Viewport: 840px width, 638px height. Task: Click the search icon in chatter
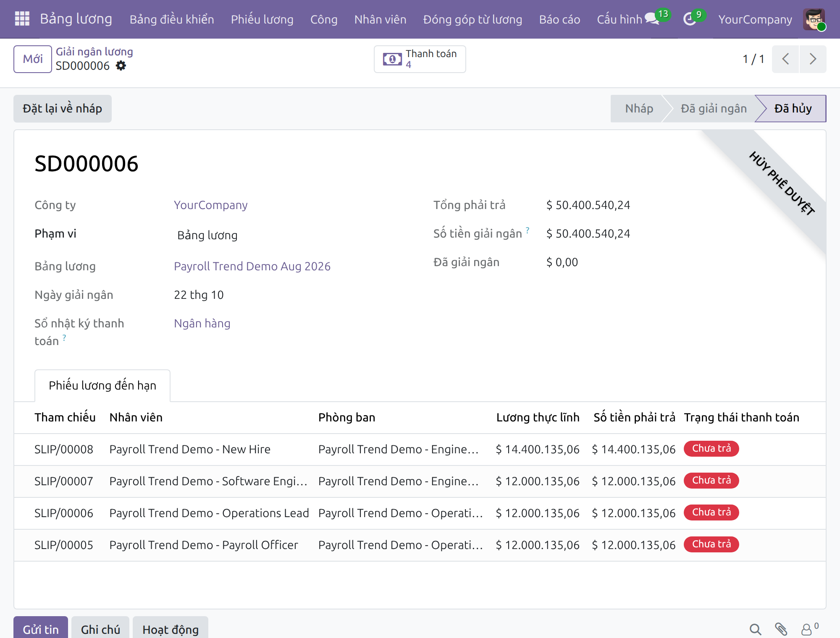pyautogui.click(x=755, y=629)
